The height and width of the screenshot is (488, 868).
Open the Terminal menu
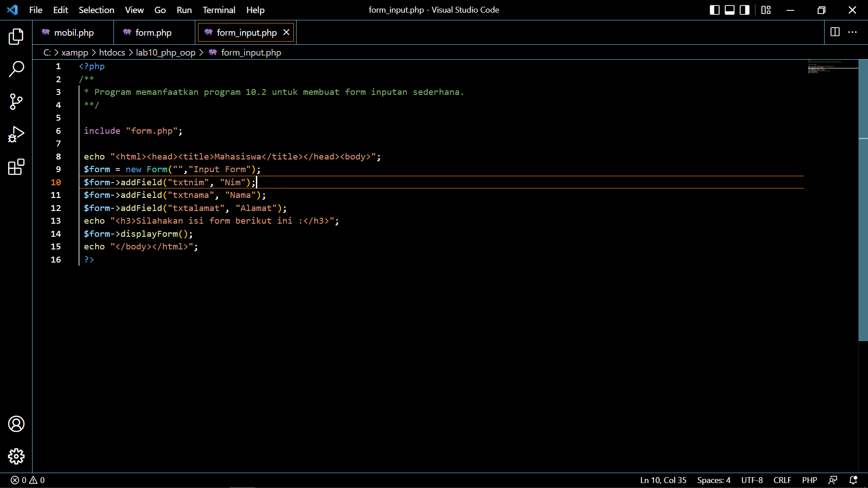219,9
